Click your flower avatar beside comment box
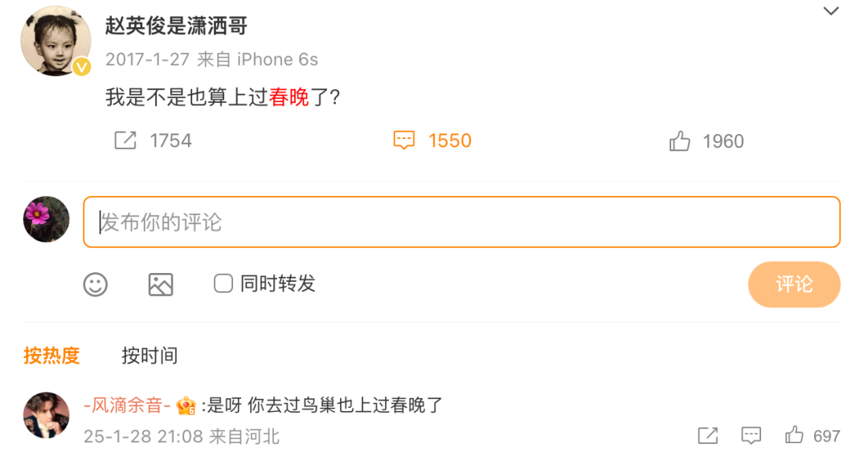Image resolution: width=868 pixels, height=452 pixels. (47, 219)
